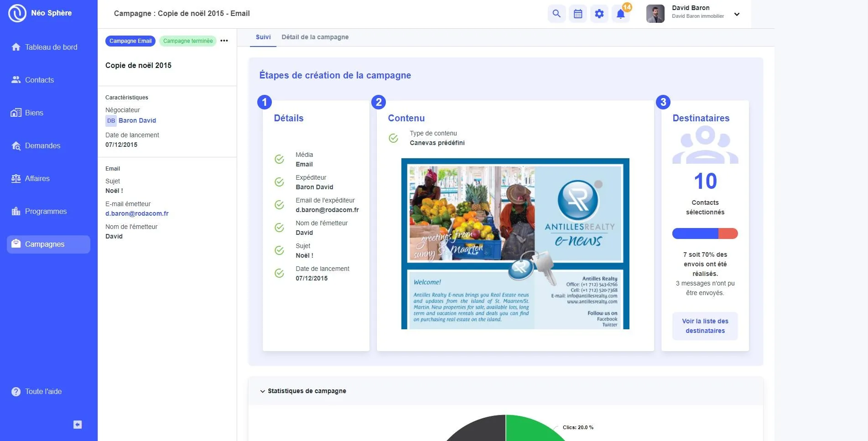The height and width of the screenshot is (441, 868).
Task: Open the Baron David negotiator link
Action: (x=137, y=120)
